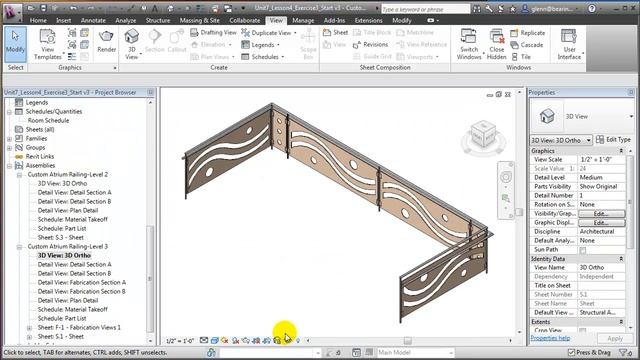The image size is (640, 360).
Task: Click the keyword search input field
Action: [425, 9]
